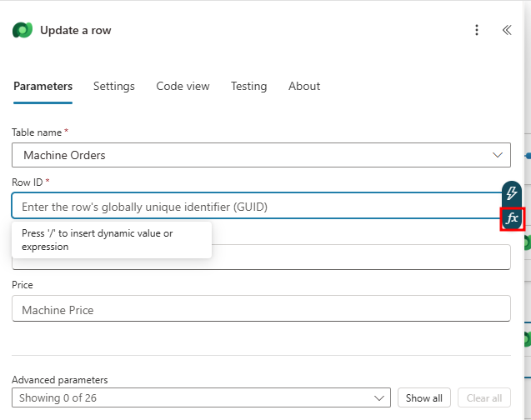The width and height of the screenshot is (531, 420).
Task: Click the dynamic value hint tooltip
Action: tap(111, 240)
